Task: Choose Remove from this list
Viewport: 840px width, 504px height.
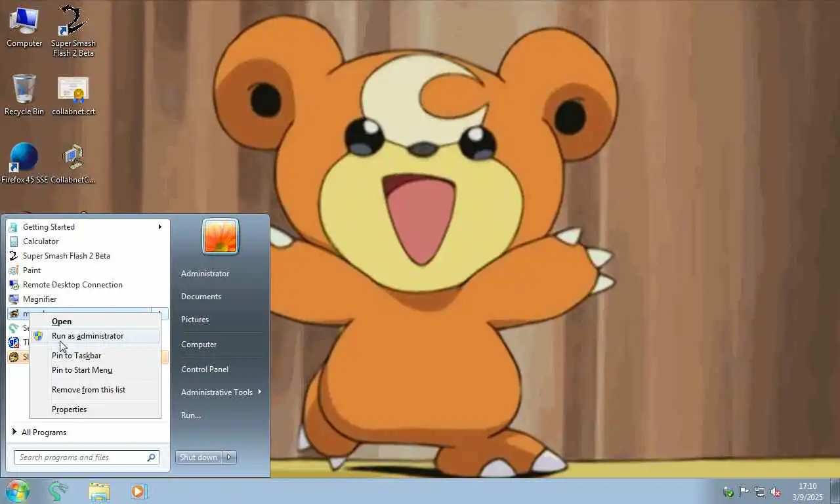Action: [x=95, y=390]
